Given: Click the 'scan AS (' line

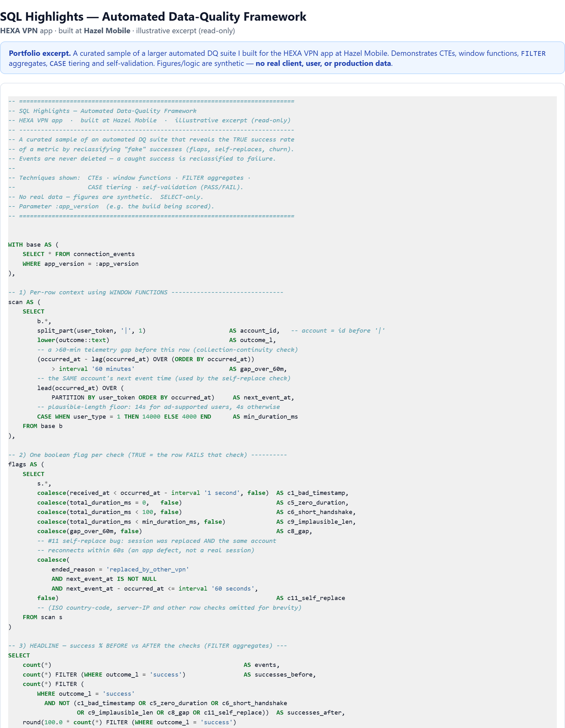Looking at the screenshot, I should pyautogui.click(x=24, y=302).
